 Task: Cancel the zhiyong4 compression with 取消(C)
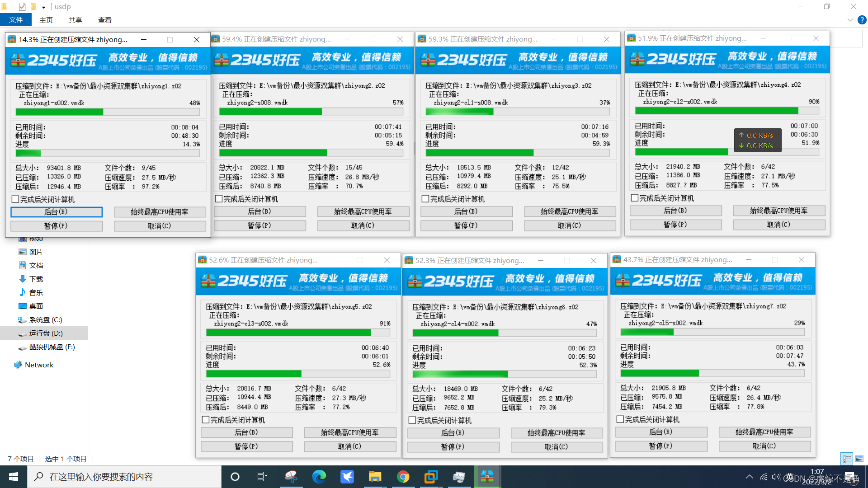click(x=778, y=224)
